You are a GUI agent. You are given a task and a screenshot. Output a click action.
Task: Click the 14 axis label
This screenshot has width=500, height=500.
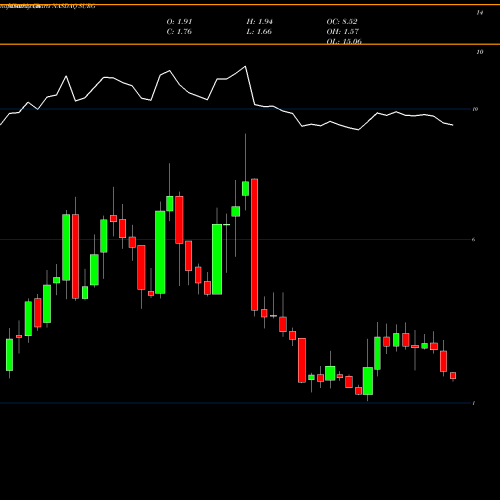click(x=480, y=13)
